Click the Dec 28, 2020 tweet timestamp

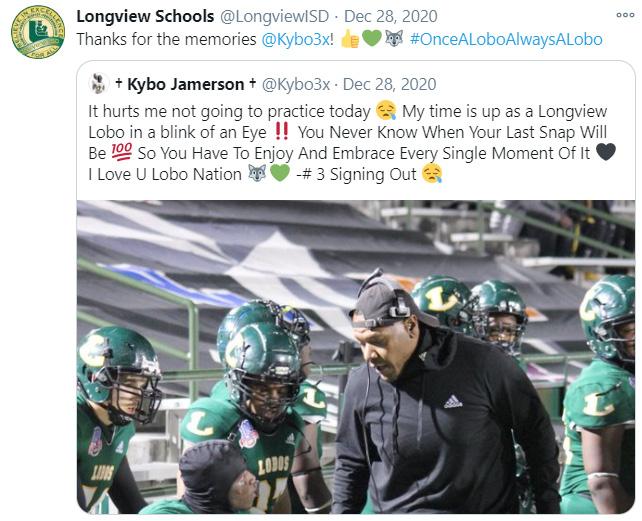391,17
